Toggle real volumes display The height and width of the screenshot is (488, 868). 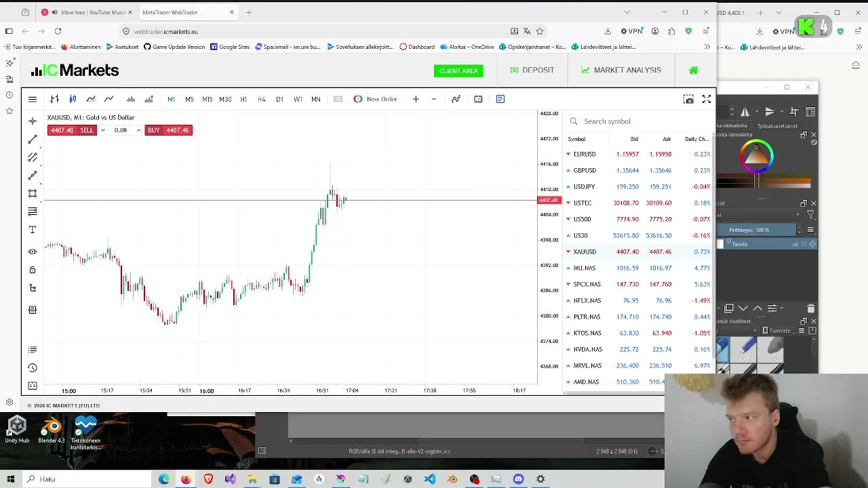(x=149, y=99)
